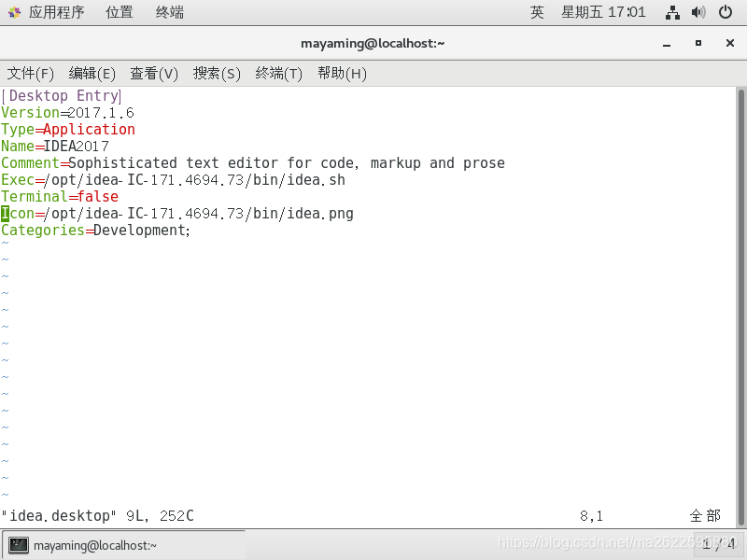Click the Name=IDEA2017 line
This screenshot has width=747, height=560.
click(55, 147)
